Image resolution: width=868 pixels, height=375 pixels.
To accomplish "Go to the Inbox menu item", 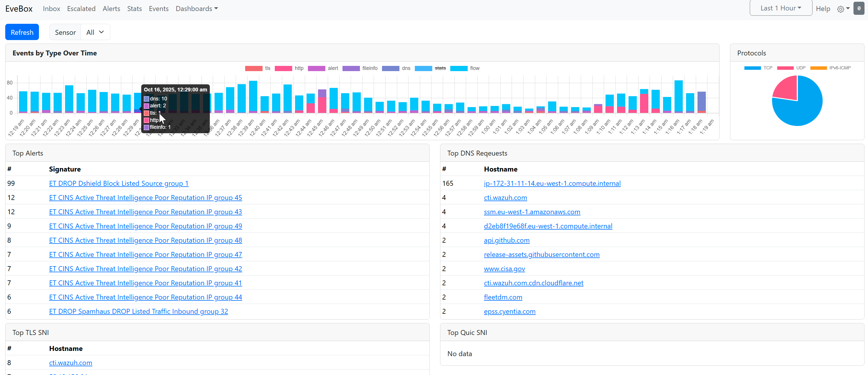I will [x=51, y=8].
